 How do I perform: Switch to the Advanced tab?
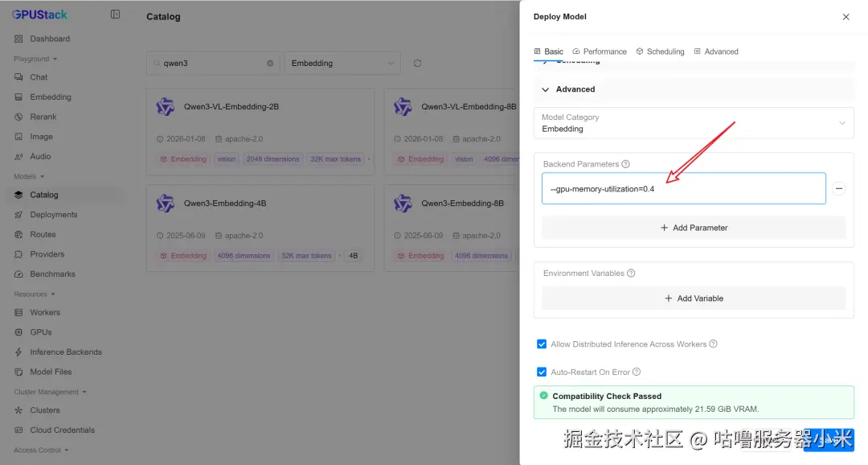pos(716,51)
